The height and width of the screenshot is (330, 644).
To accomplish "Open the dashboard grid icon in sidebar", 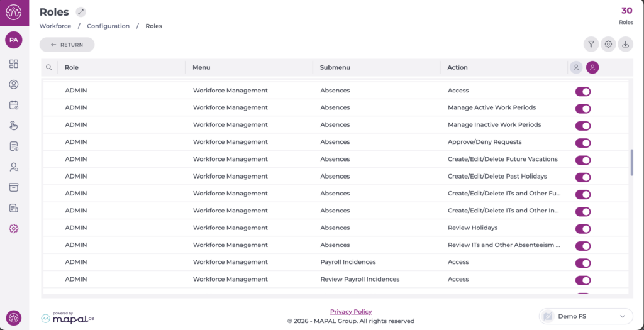I will [x=14, y=64].
